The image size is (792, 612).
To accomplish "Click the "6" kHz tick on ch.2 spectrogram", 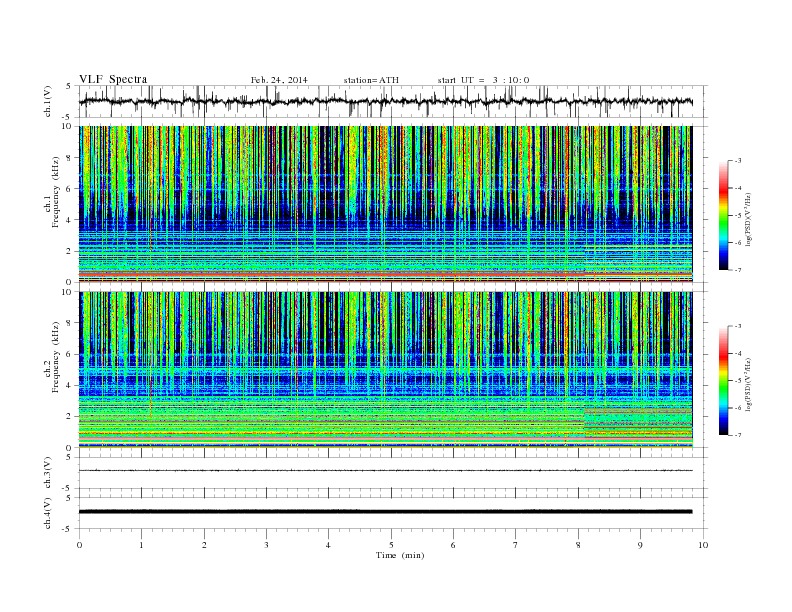I will pyautogui.click(x=69, y=354).
